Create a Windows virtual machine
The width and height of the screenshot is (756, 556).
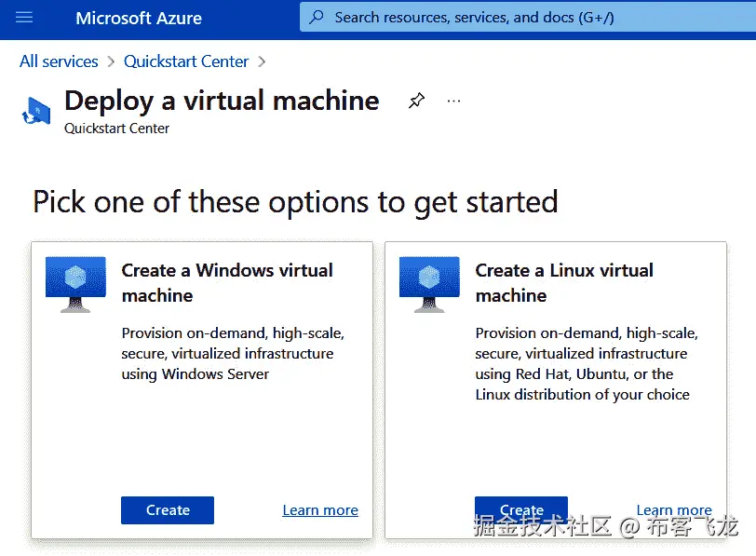[168, 510]
